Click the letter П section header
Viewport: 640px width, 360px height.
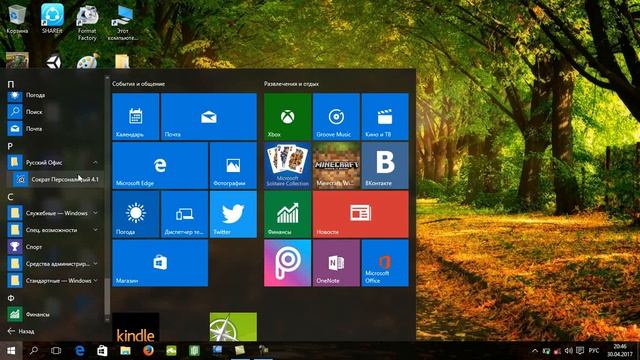click(x=11, y=84)
